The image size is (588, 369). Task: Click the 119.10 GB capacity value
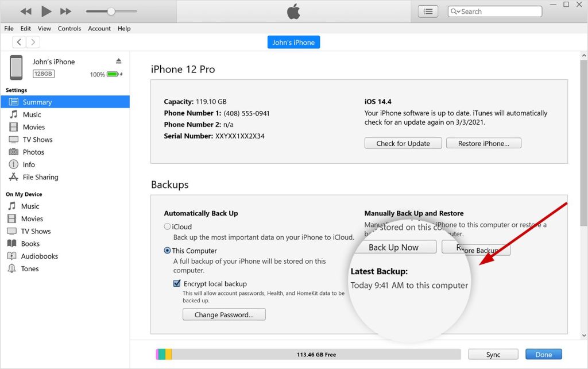point(211,102)
